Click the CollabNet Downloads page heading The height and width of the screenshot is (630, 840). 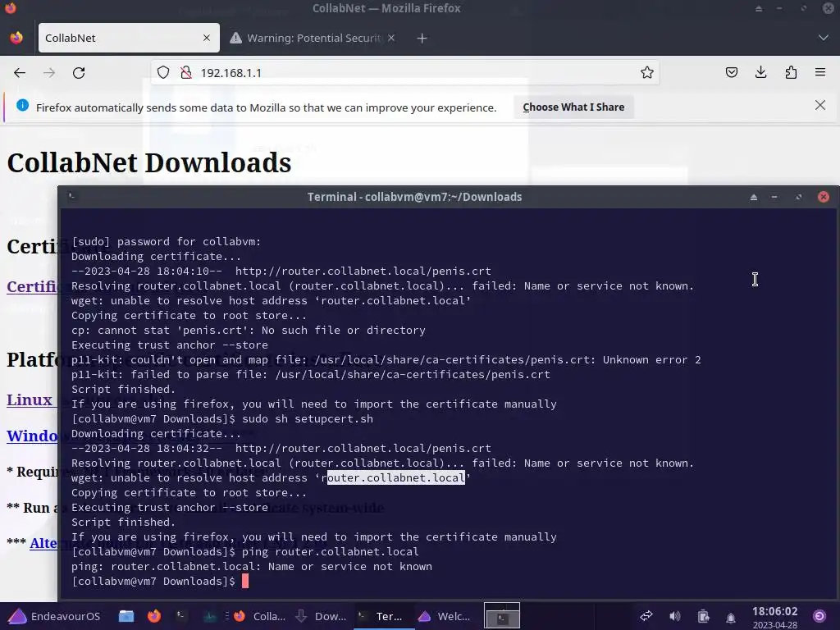(x=149, y=162)
